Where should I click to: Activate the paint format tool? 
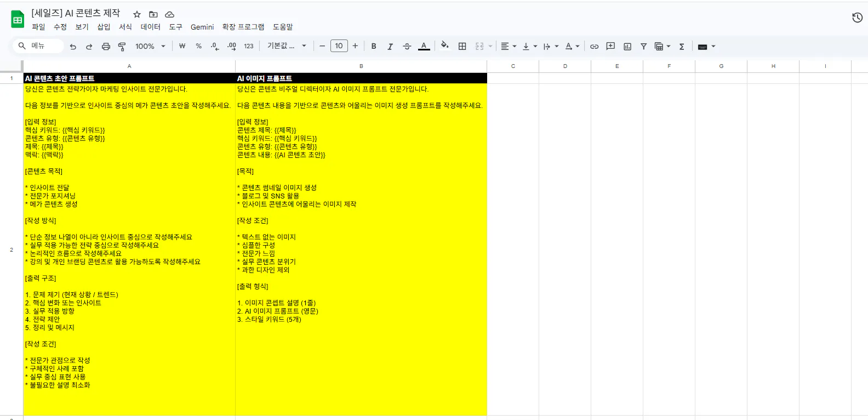click(122, 47)
